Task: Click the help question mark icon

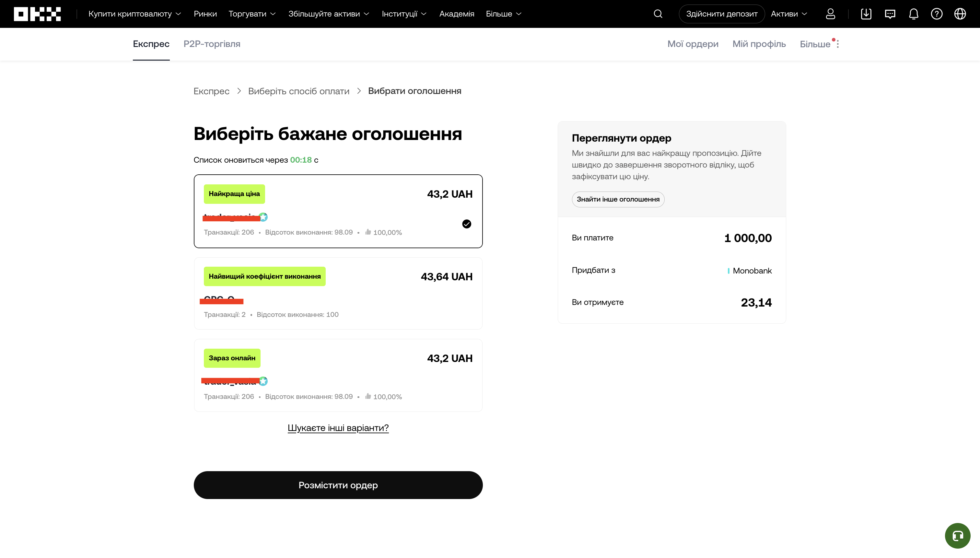Action: coord(937,14)
